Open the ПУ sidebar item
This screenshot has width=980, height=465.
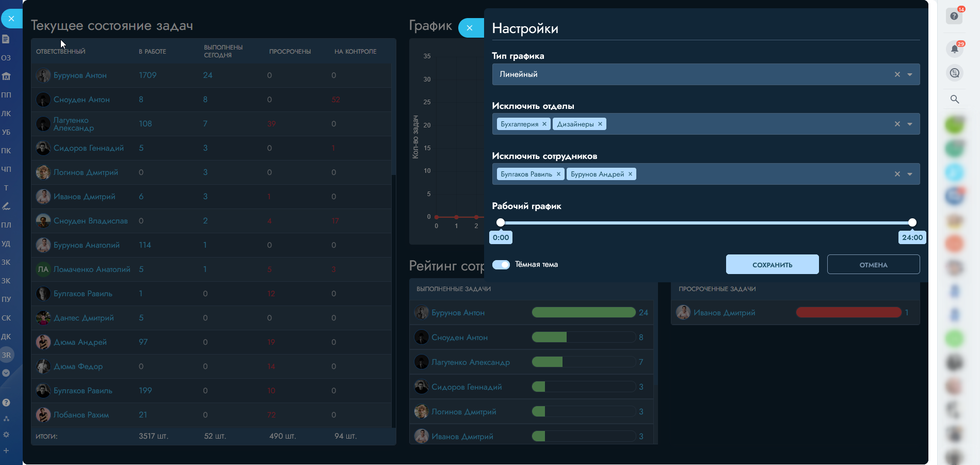(6, 299)
